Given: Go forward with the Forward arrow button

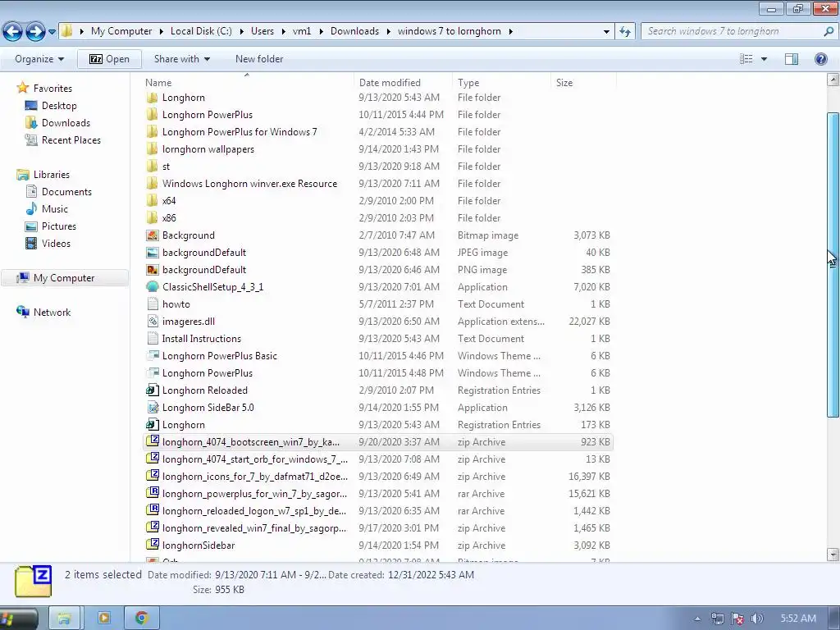Looking at the screenshot, I should (x=35, y=32).
